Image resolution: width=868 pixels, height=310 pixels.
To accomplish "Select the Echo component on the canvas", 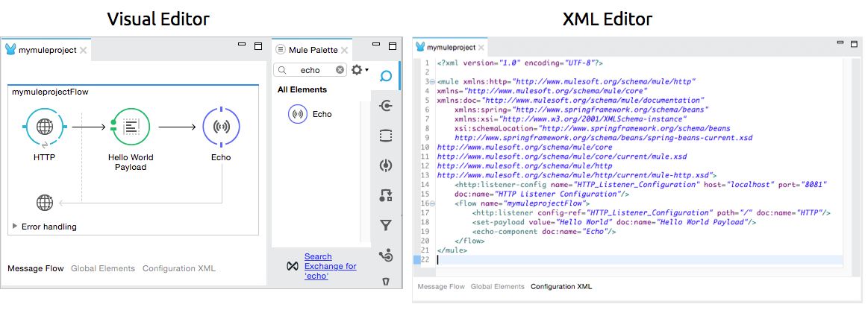I will click(221, 126).
